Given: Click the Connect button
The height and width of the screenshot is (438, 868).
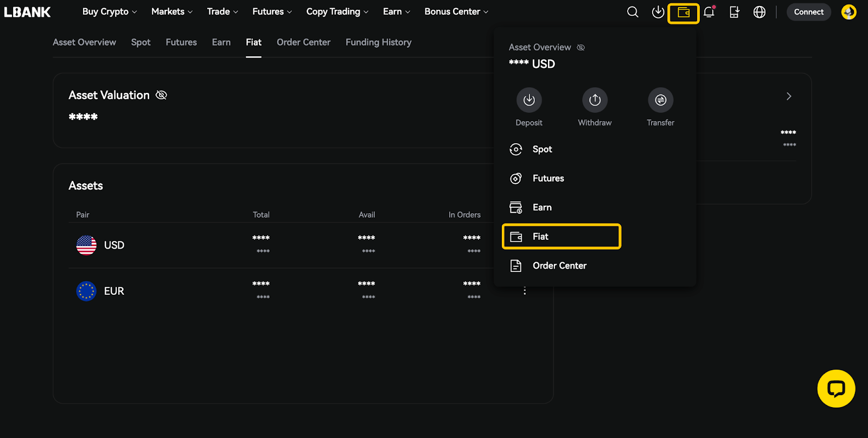Looking at the screenshot, I should (808, 12).
